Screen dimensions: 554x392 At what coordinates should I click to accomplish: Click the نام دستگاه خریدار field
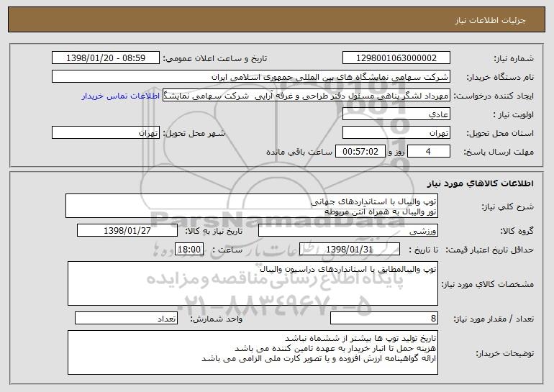(251, 77)
